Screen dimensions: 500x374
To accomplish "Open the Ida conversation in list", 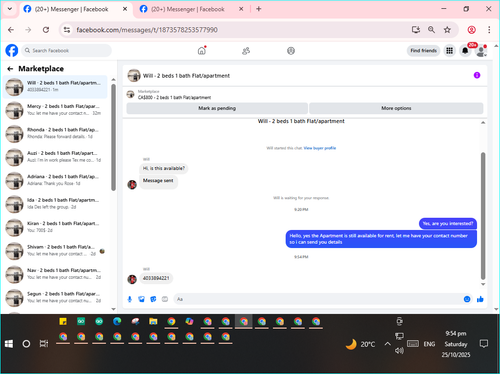I will pos(55,204).
